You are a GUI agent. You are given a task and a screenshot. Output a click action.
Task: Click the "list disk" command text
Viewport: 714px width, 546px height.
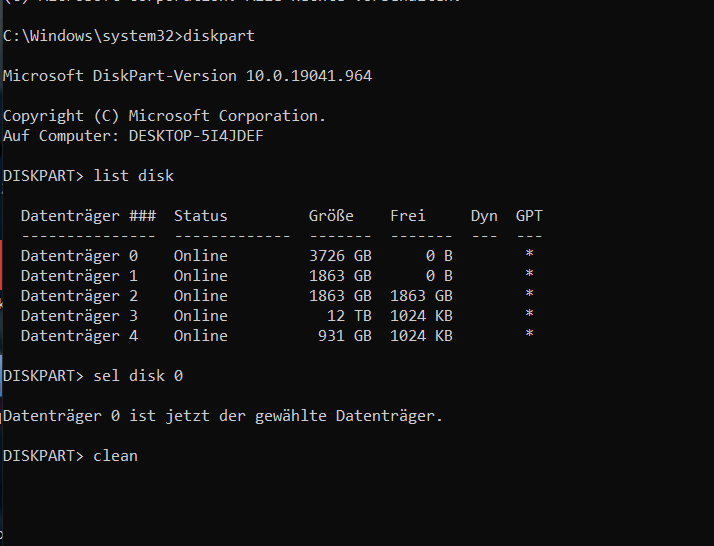pos(133,176)
